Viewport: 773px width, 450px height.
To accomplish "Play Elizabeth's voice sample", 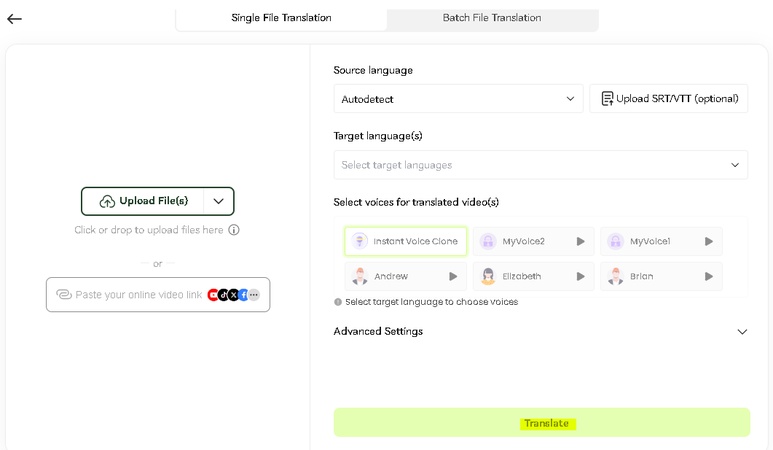I will click(580, 276).
